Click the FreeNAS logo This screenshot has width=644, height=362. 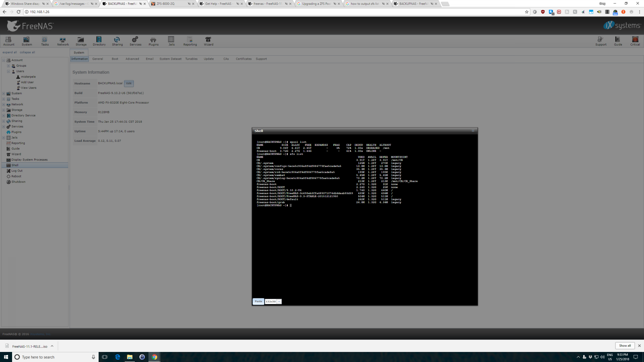(x=30, y=26)
